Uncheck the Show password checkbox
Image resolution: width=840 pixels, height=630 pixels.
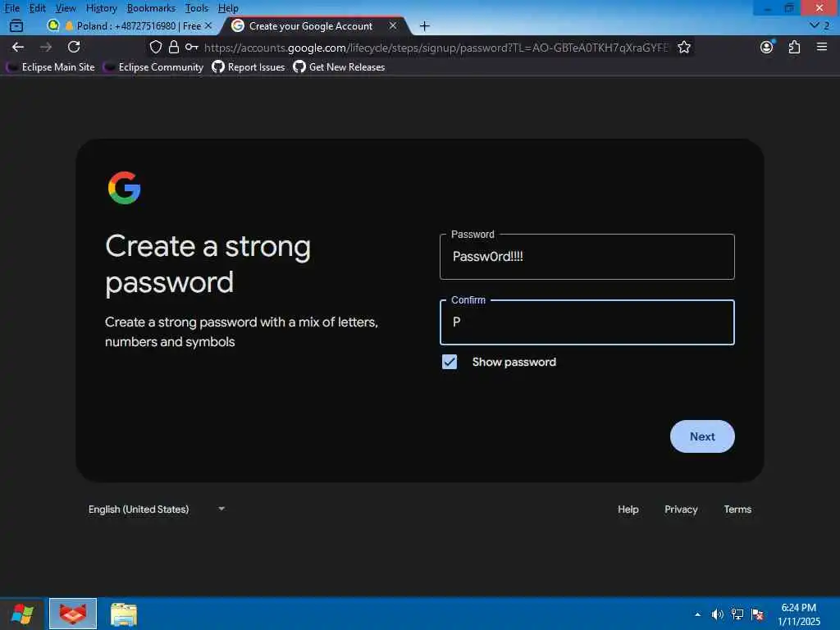(x=450, y=362)
